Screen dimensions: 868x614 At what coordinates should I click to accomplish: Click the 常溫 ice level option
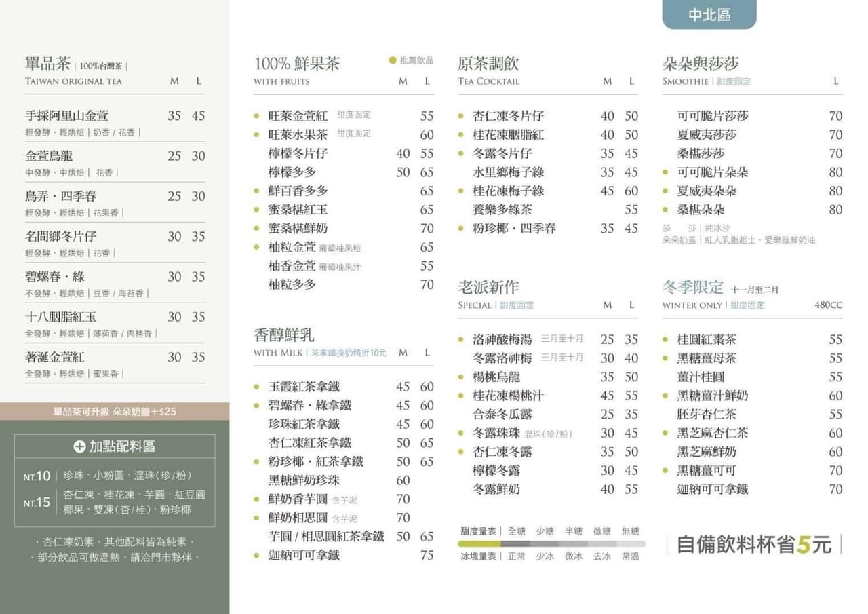click(x=631, y=556)
